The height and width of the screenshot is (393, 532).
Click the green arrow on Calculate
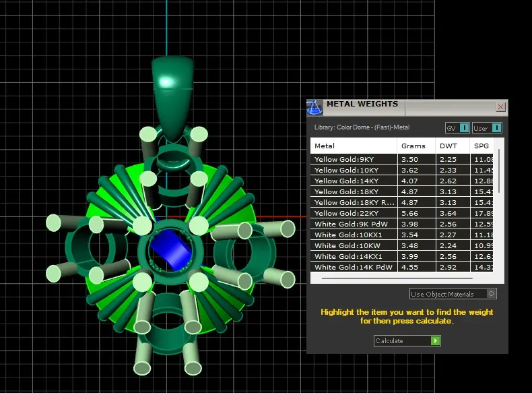pyautogui.click(x=435, y=340)
